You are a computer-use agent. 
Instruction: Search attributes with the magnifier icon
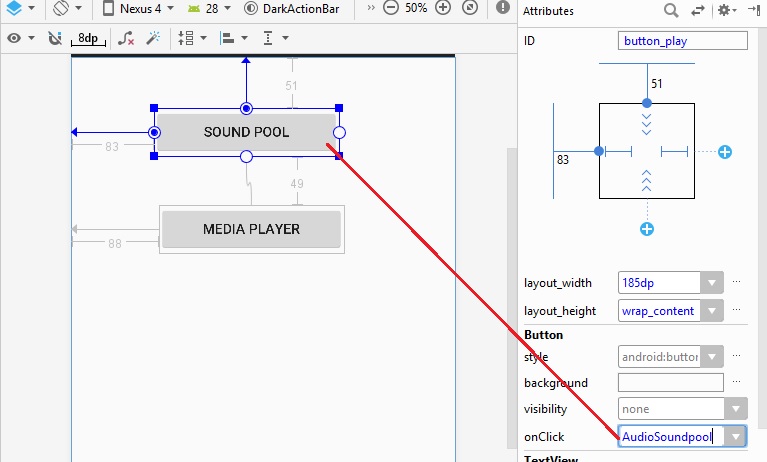point(671,10)
